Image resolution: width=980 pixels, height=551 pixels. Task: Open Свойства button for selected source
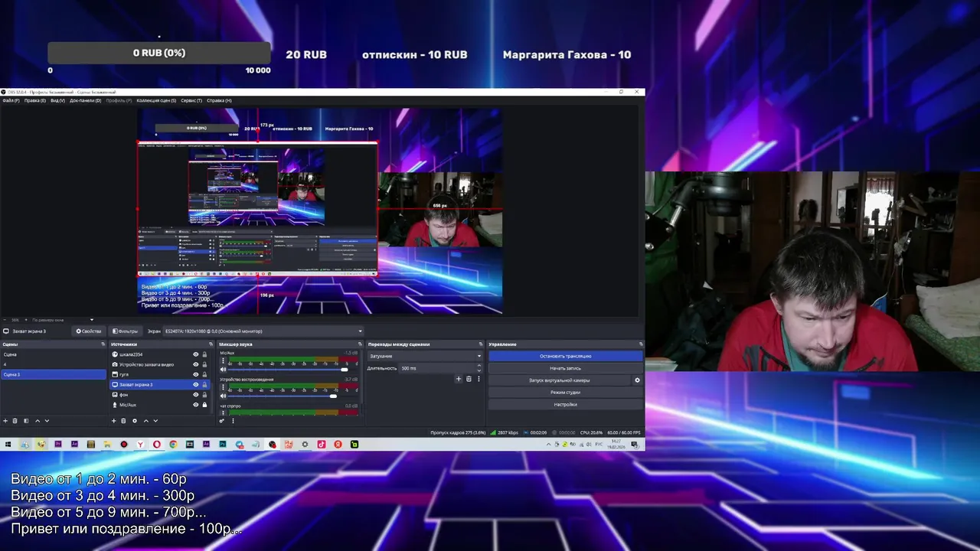pyautogui.click(x=89, y=331)
